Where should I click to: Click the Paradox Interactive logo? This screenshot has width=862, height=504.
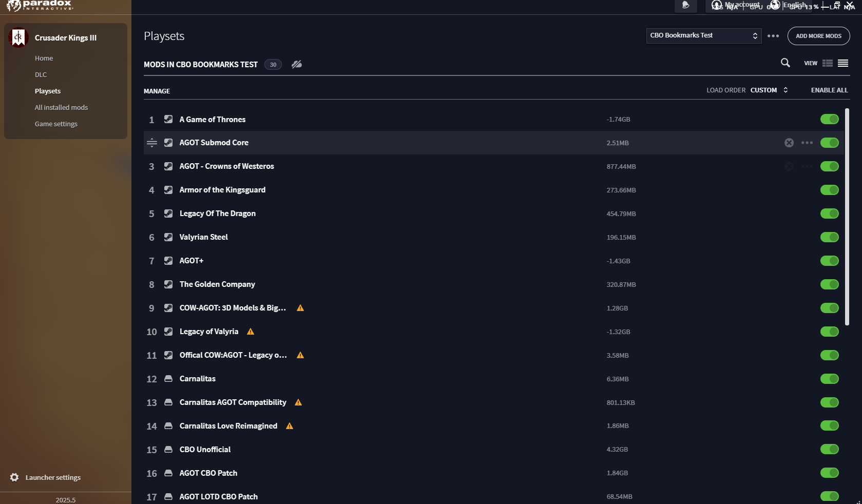40,6
